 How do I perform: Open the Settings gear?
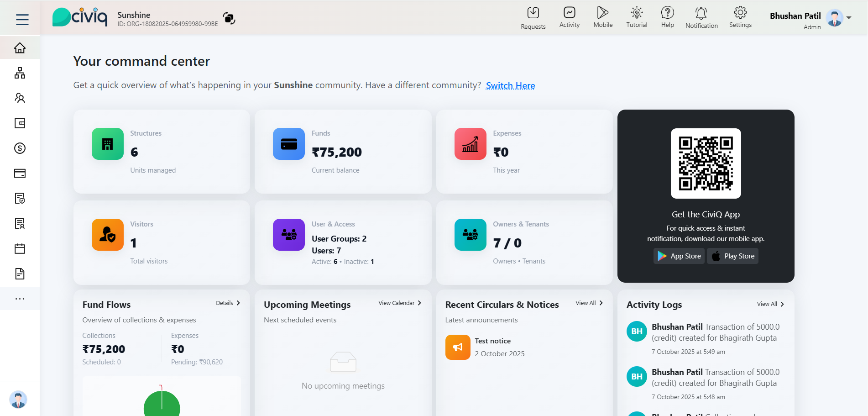pyautogui.click(x=740, y=18)
